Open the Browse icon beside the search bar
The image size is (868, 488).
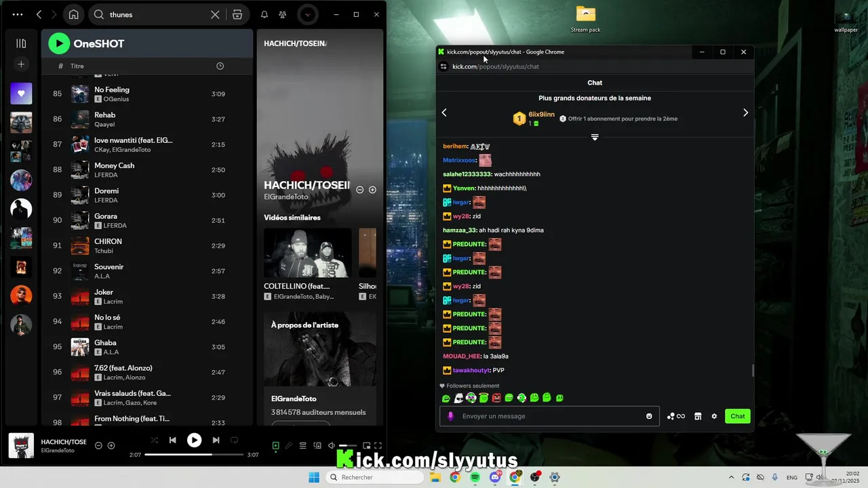click(x=237, y=14)
